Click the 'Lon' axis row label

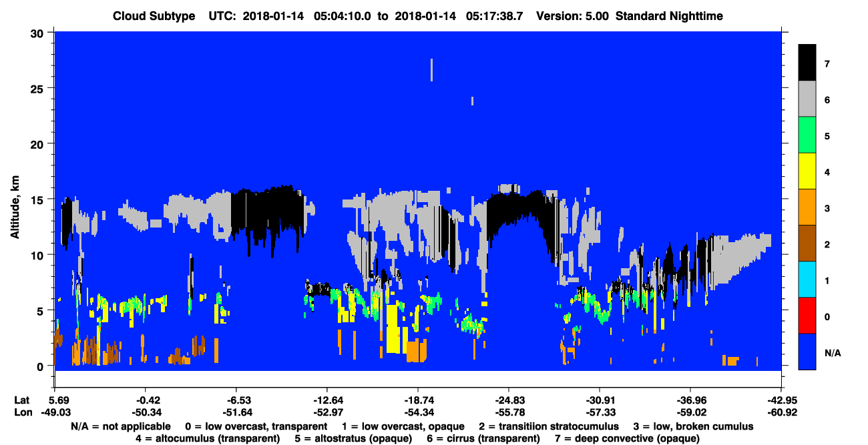coord(22,412)
